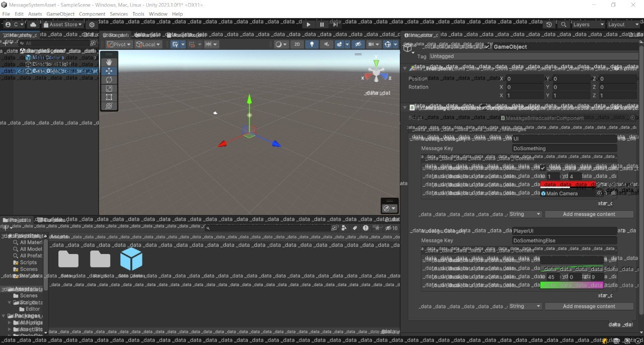
Task: Select the Rect tool
Action: click(x=109, y=97)
